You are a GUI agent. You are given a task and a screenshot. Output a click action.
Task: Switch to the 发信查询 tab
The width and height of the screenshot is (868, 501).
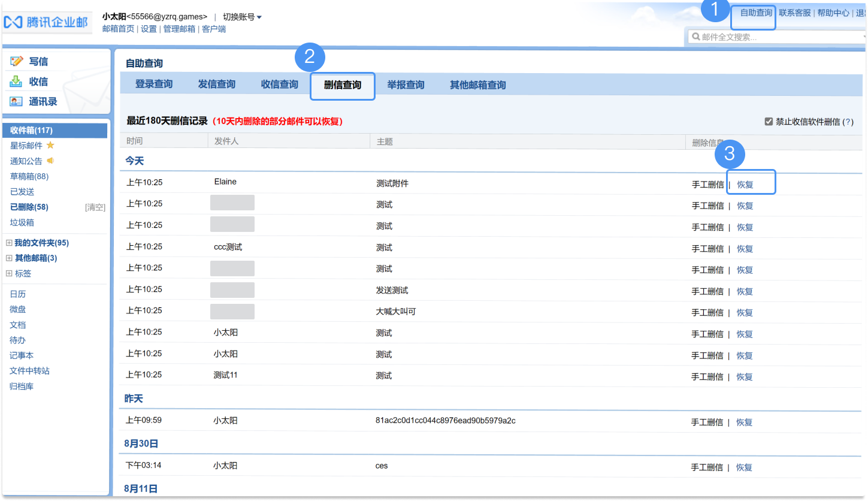[217, 84]
